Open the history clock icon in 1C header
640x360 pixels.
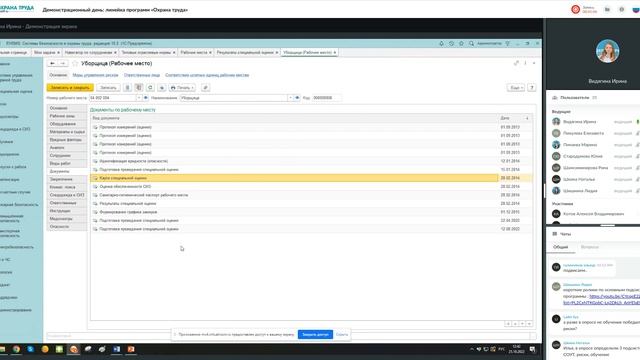coord(451,43)
